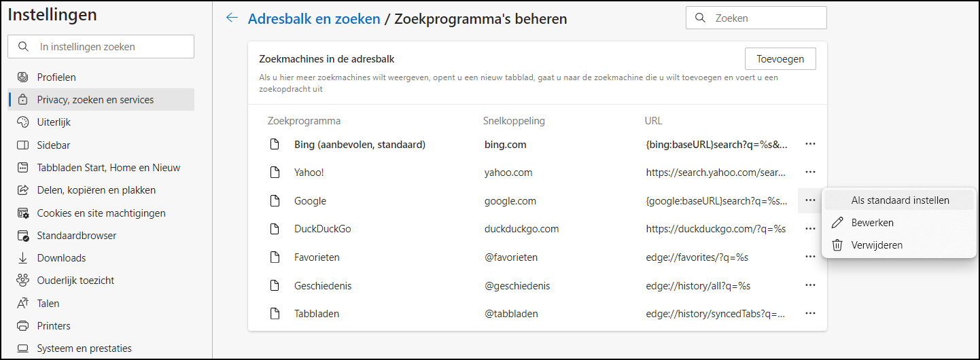
Task: Expand the more options for Tabbladen
Action: click(810, 313)
